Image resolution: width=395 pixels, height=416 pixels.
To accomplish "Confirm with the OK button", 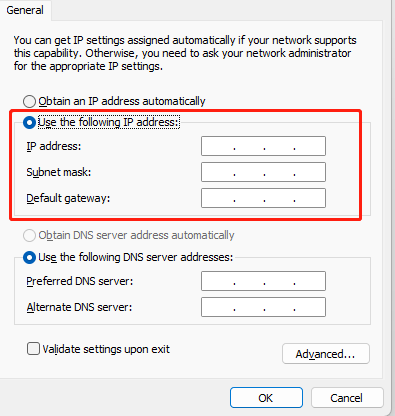I will [266, 398].
